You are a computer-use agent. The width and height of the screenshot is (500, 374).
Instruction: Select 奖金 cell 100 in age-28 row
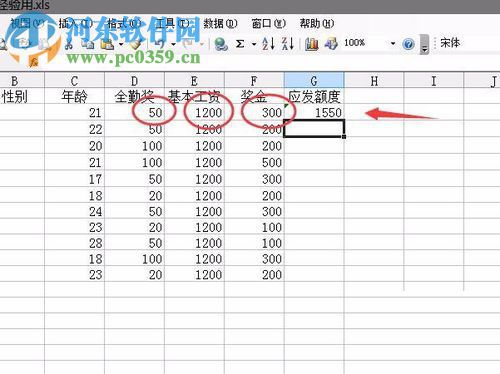pos(254,243)
